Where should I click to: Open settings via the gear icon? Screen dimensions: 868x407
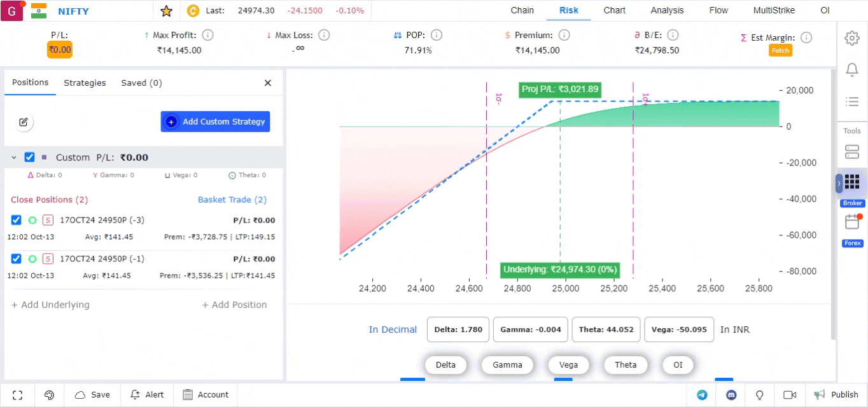coord(851,38)
